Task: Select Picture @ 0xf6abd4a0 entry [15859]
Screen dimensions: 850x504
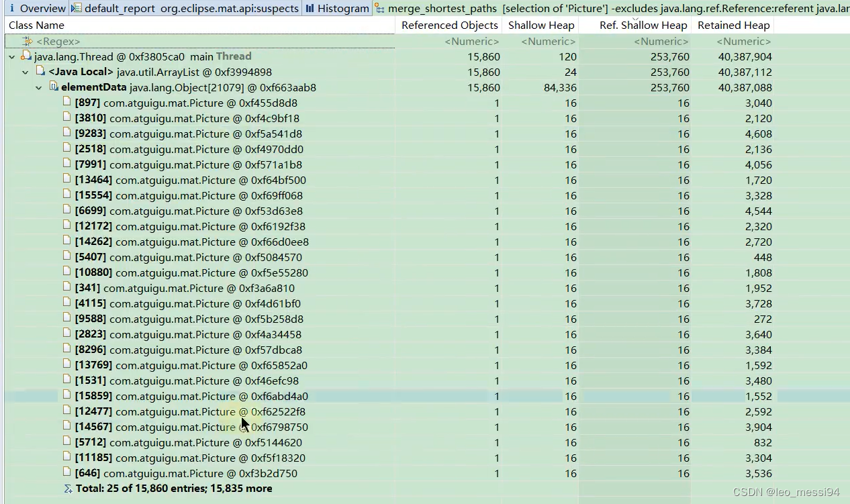Action: 191,397
